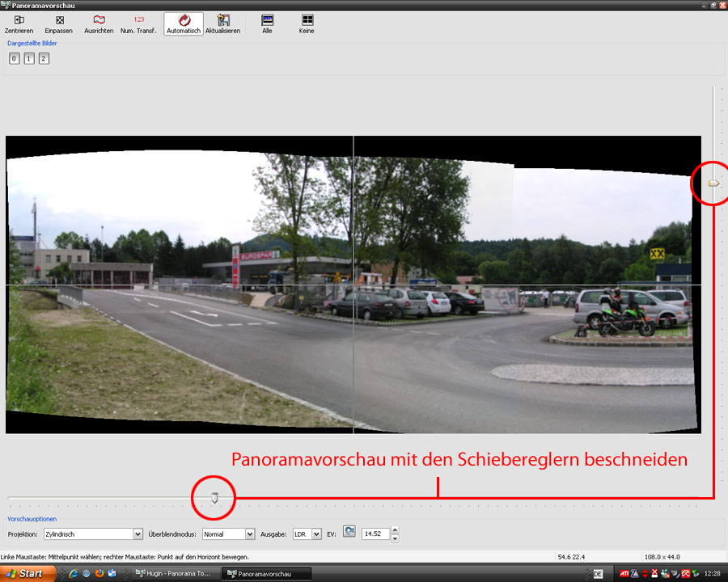The image size is (728, 582).
Task: Click the EV value input field
Action: click(375, 534)
